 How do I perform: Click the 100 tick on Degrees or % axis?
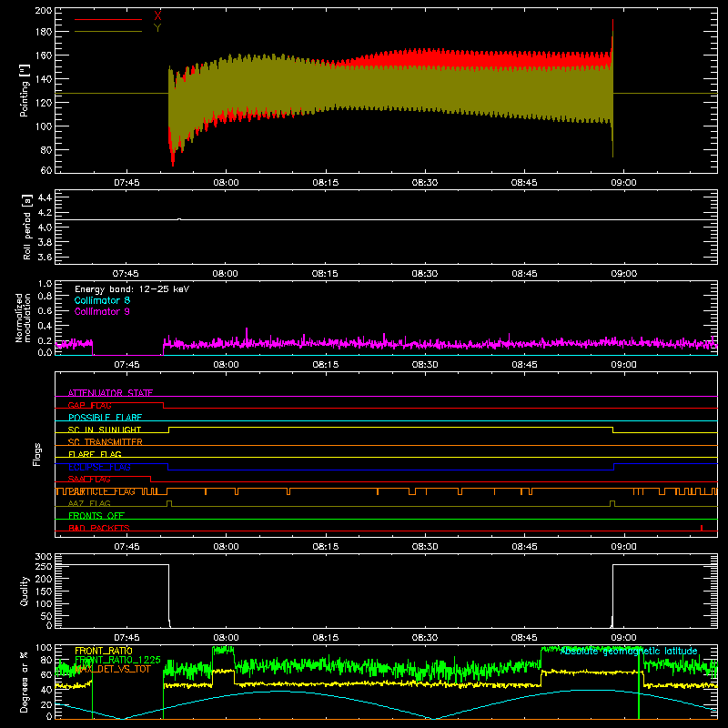pyautogui.click(x=44, y=648)
